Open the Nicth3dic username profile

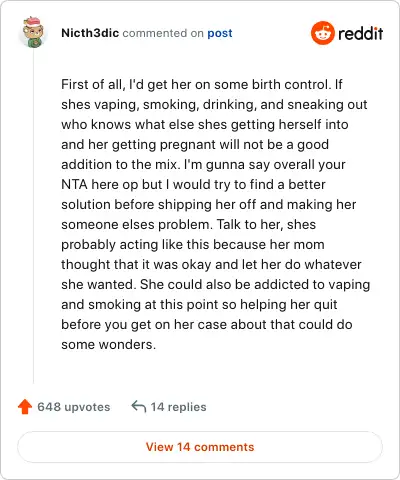(x=90, y=33)
